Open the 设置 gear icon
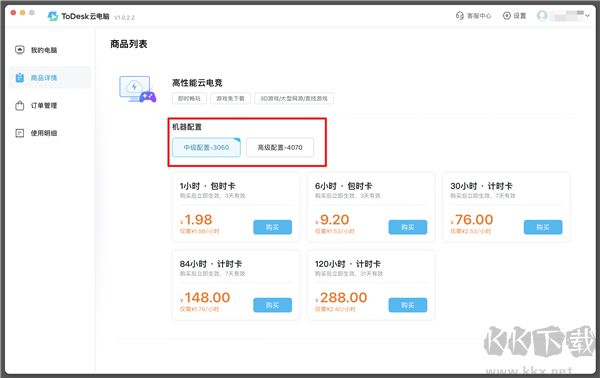This screenshot has height=378, width=600. 507,16
